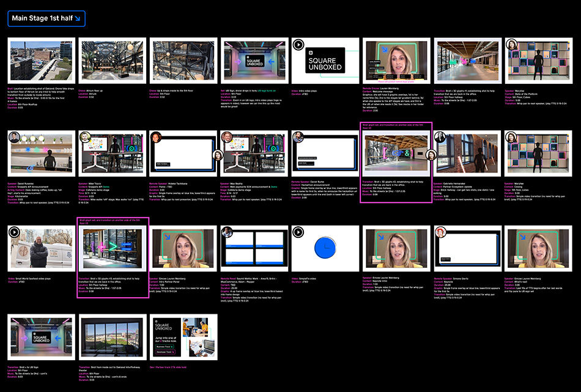581x392 pixels.
Task: Select the Oakland hills/parkway window Broll thumbnail
Action: (111, 338)
